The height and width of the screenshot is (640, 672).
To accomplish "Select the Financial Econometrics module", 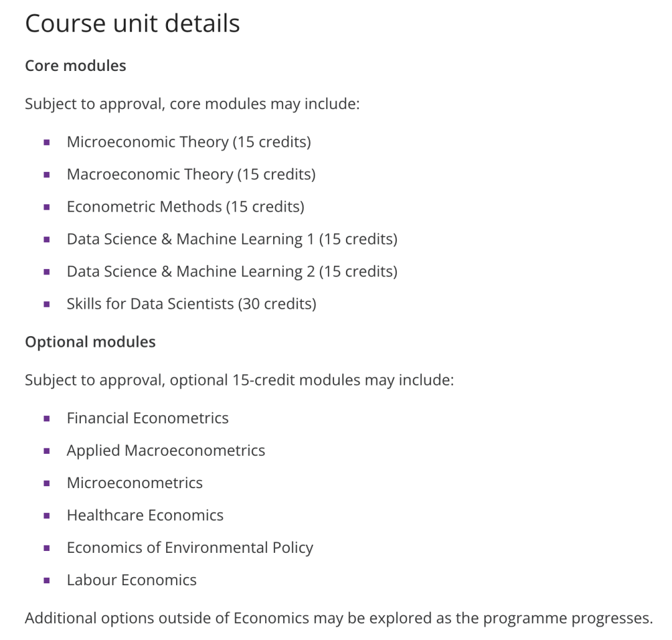I will tap(148, 418).
